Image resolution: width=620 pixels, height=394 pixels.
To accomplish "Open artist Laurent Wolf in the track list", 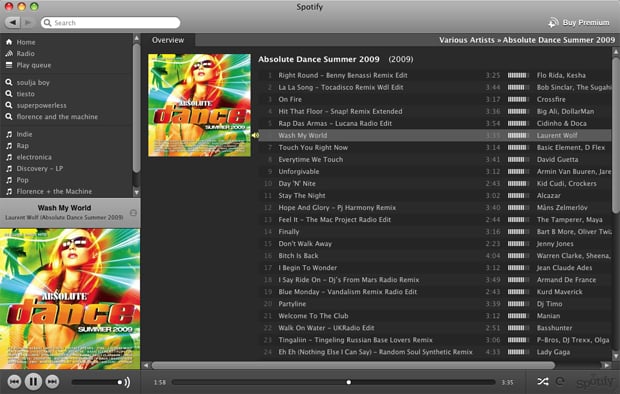I will pyautogui.click(x=557, y=135).
